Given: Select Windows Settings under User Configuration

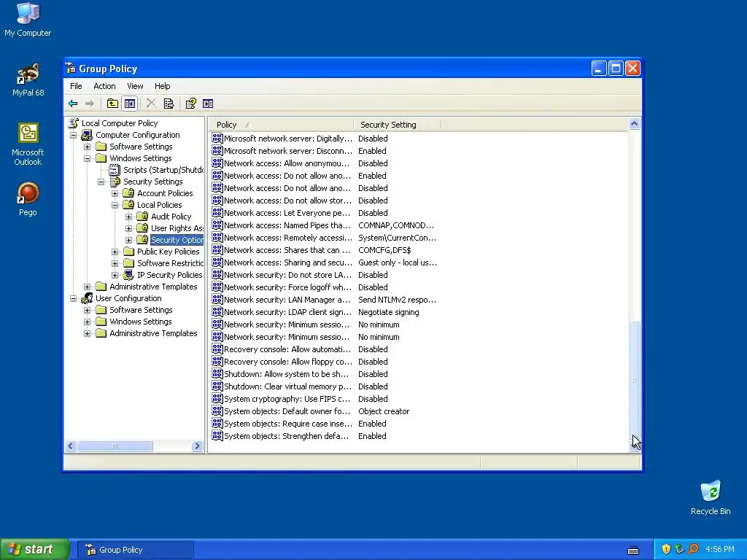Looking at the screenshot, I should tap(141, 322).
